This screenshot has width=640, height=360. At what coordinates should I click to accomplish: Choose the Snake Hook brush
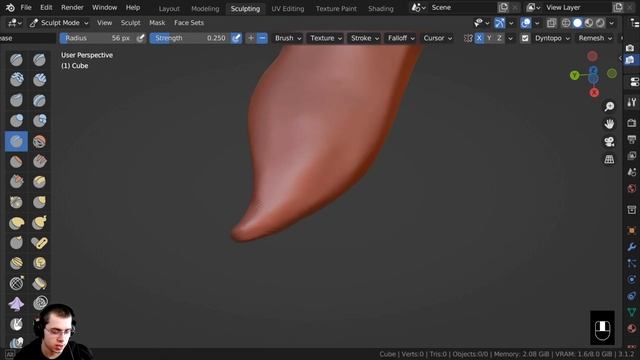click(x=40, y=223)
